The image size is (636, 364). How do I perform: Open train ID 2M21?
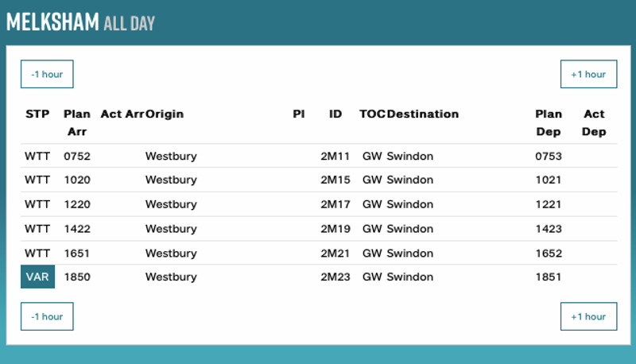pyautogui.click(x=335, y=254)
